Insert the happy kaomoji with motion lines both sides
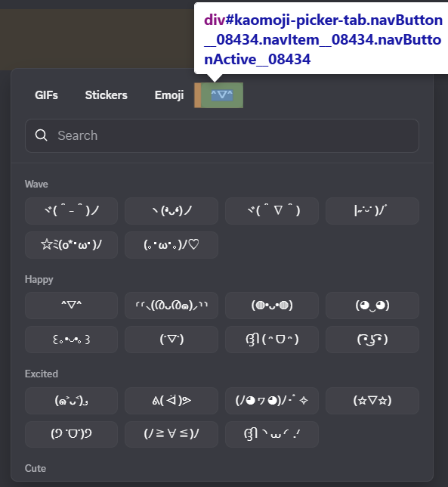Viewport: 448px width, 487px height. (171, 306)
